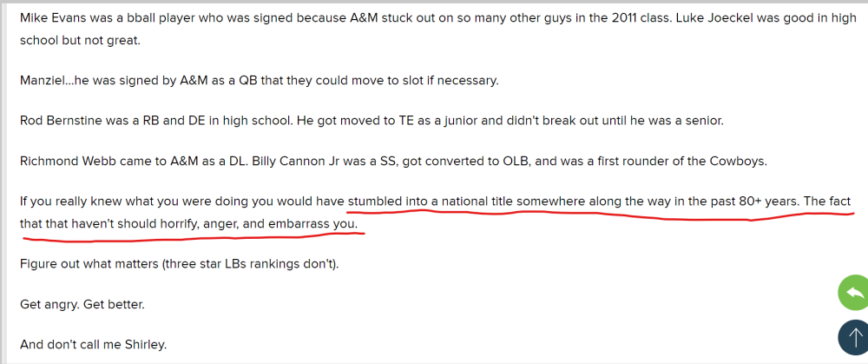Click the line "school but not great."
The width and height of the screenshot is (868, 364).
coord(80,41)
